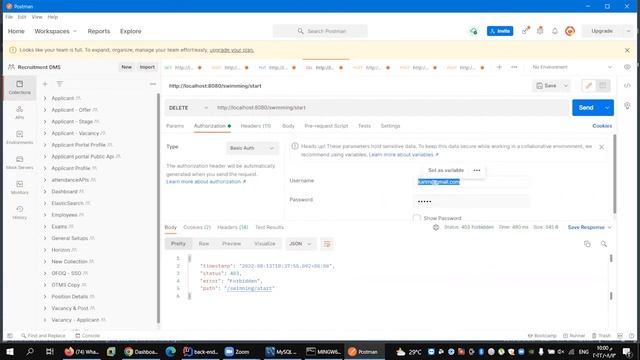The height and width of the screenshot is (360, 640).
Task: Click the Password input field
Action: pyautogui.click(x=471, y=202)
